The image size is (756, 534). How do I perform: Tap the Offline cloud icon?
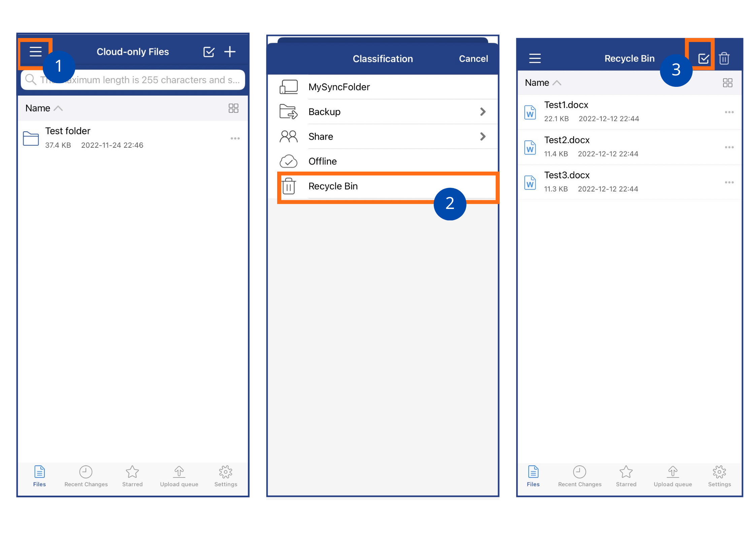289,162
